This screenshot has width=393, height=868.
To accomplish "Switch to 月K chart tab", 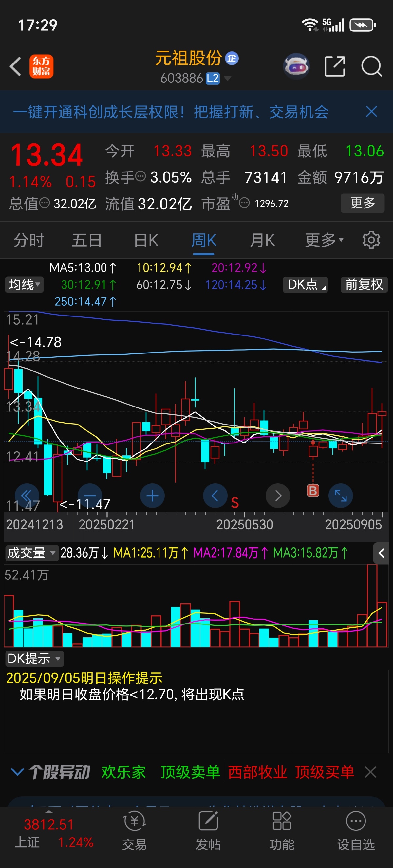I will [x=262, y=241].
